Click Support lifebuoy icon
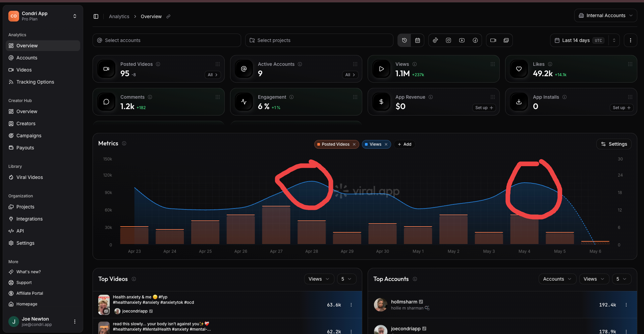The width and height of the screenshot is (644, 334). tap(11, 283)
